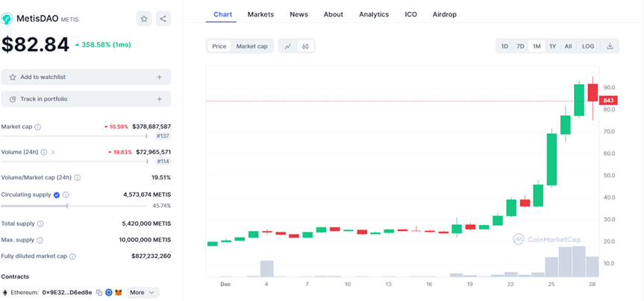Click Track in portfolio button
This screenshot has height=301, width=644.
[86, 98]
